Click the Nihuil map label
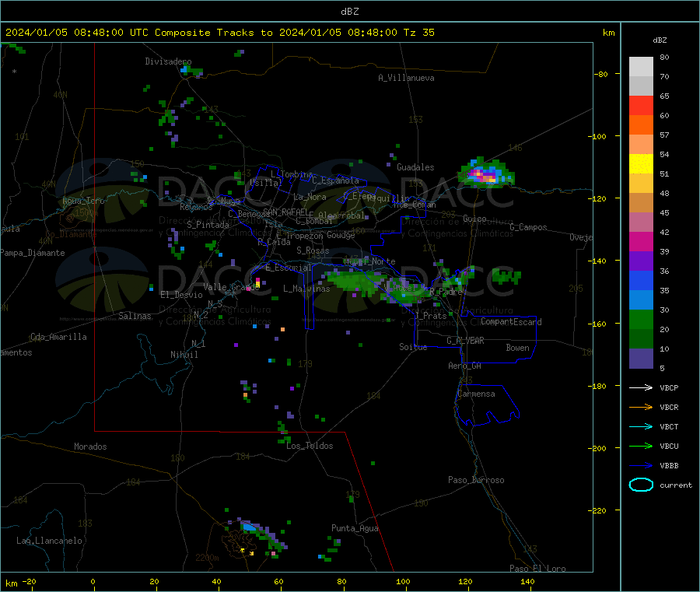The image size is (700, 592). tap(184, 355)
